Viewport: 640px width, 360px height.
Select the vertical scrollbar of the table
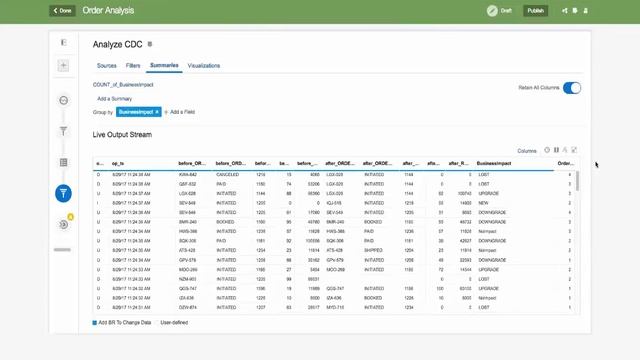coord(577,181)
